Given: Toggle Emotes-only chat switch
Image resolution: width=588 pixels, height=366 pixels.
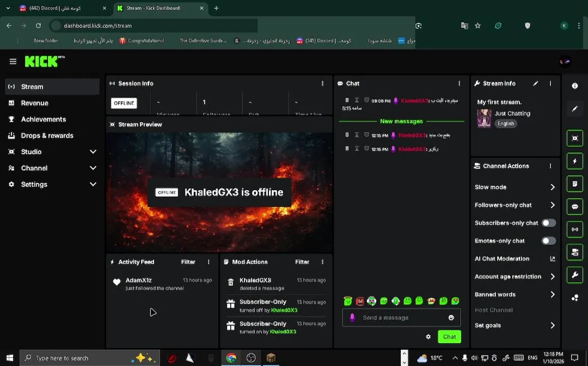Looking at the screenshot, I should 548,241.
